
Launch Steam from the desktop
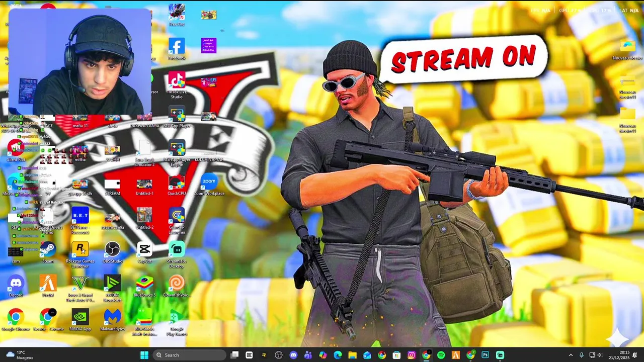coord(48,252)
